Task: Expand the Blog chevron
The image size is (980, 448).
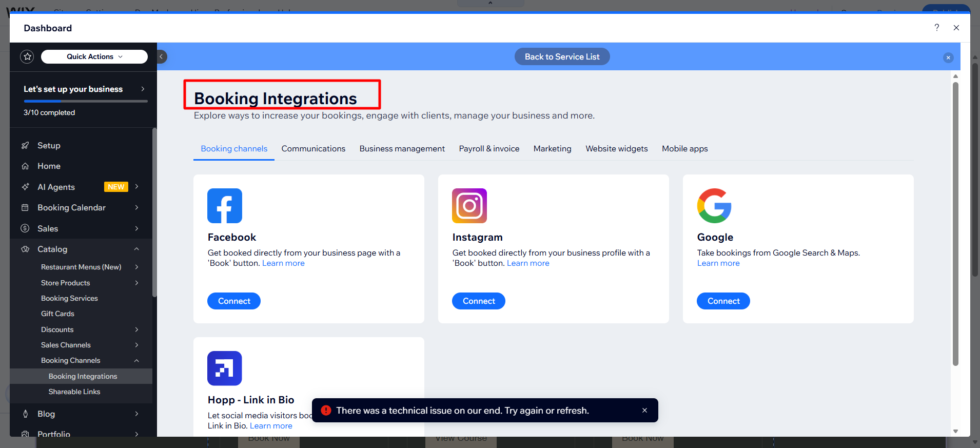Action: tap(137, 414)
